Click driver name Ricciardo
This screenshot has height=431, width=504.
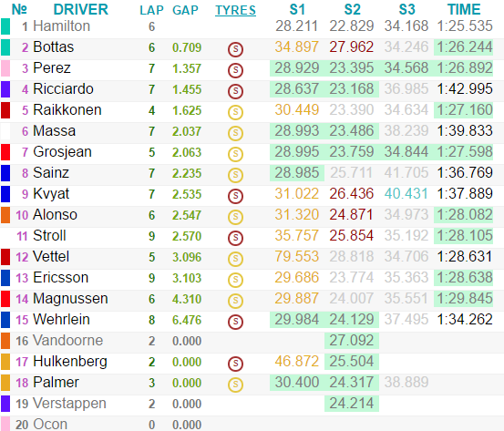click(x=63, y=89)
